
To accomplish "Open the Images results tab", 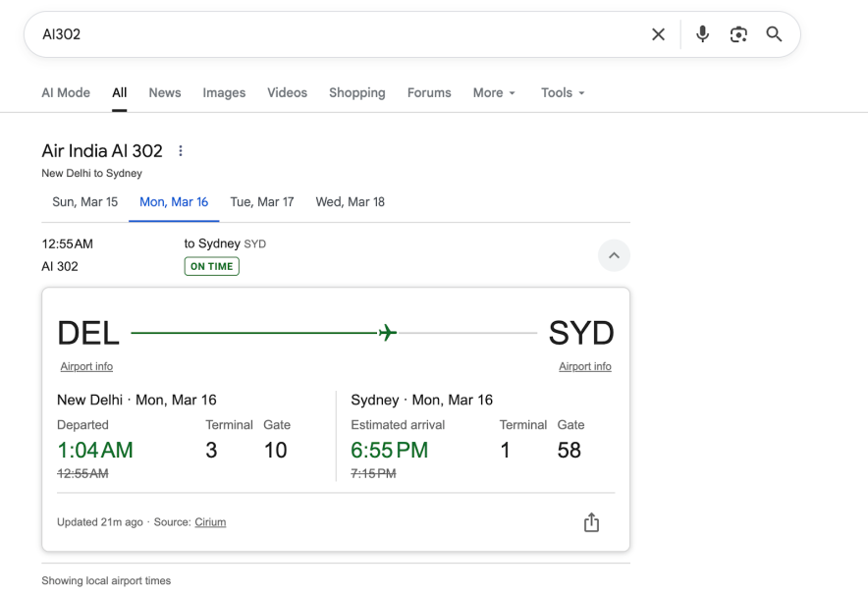I will tap(224, 92).
